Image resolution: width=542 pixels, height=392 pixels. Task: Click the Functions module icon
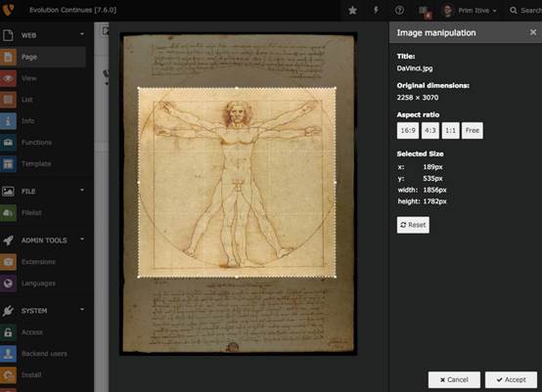click(x=8, y=143)
